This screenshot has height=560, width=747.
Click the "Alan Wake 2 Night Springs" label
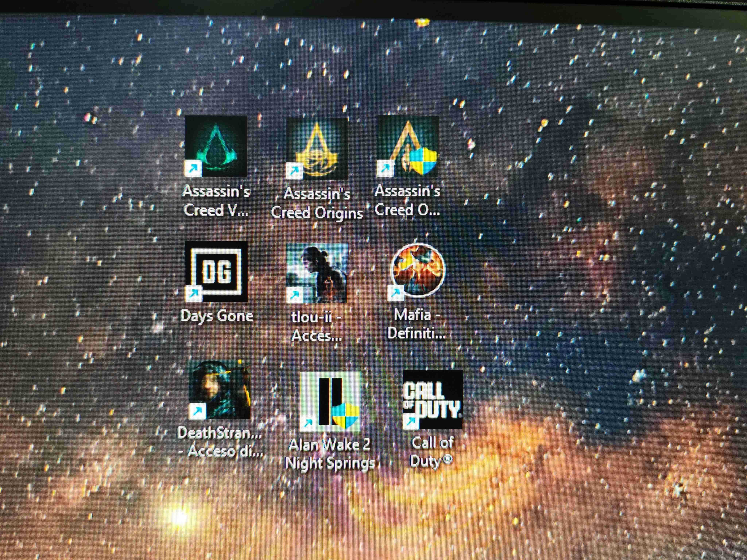(330, 454)
